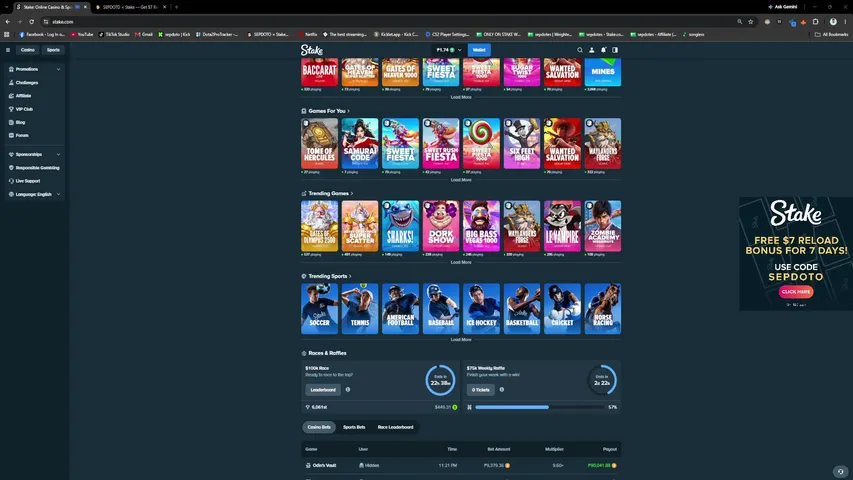
Task: Click the red CLICK HERE ad button
Action: (796, 292)
